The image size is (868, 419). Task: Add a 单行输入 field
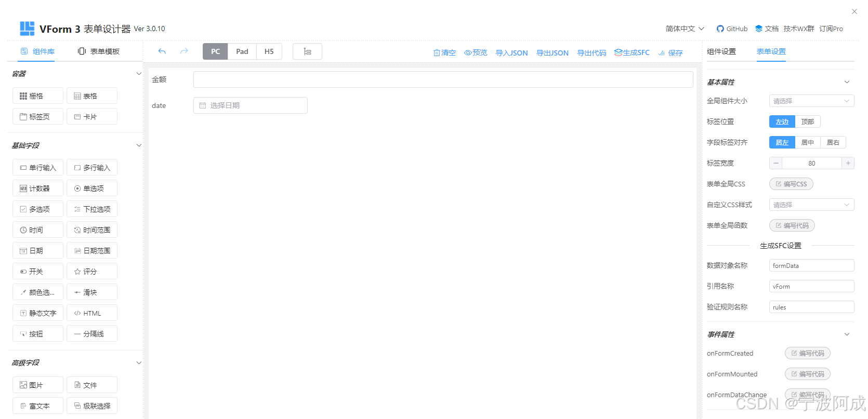[x=38, y=167]
